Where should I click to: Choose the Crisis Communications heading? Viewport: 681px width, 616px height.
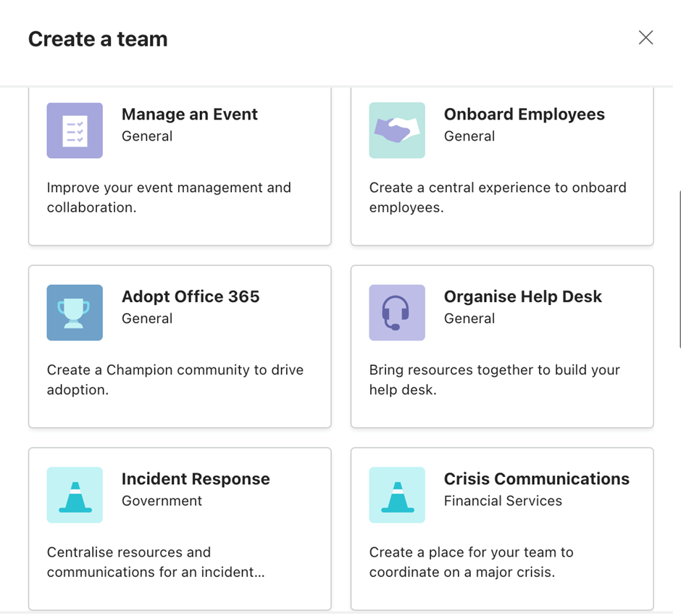pos(536,479)
